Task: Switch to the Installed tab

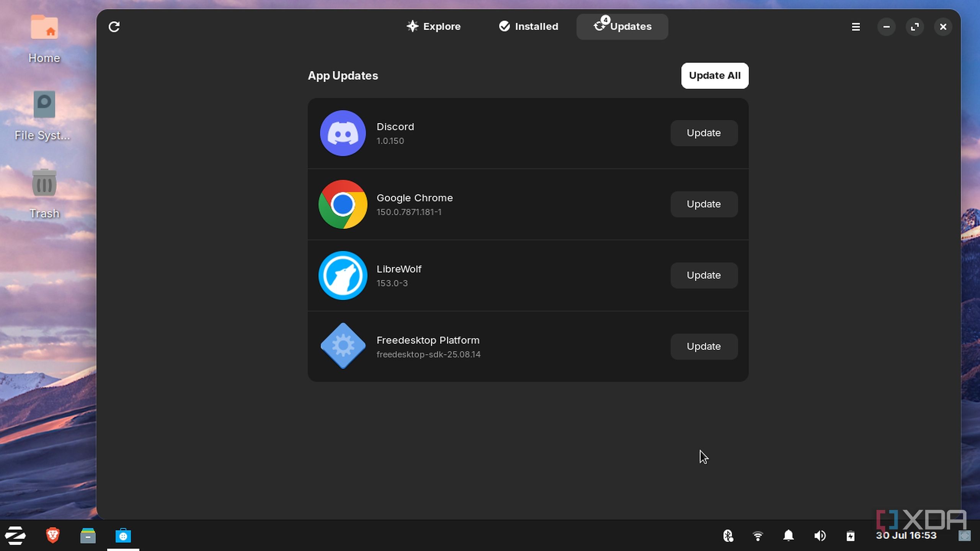Action: (528, 26)
